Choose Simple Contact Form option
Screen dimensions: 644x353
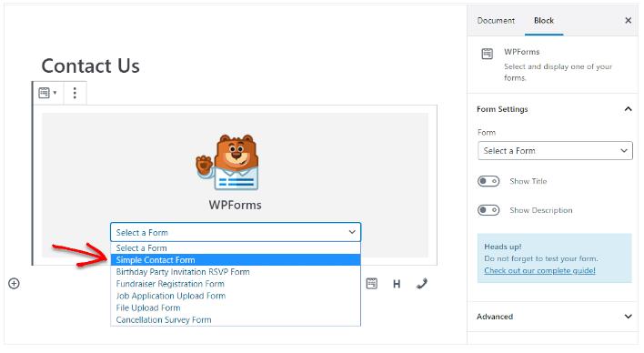pos(236,259)
